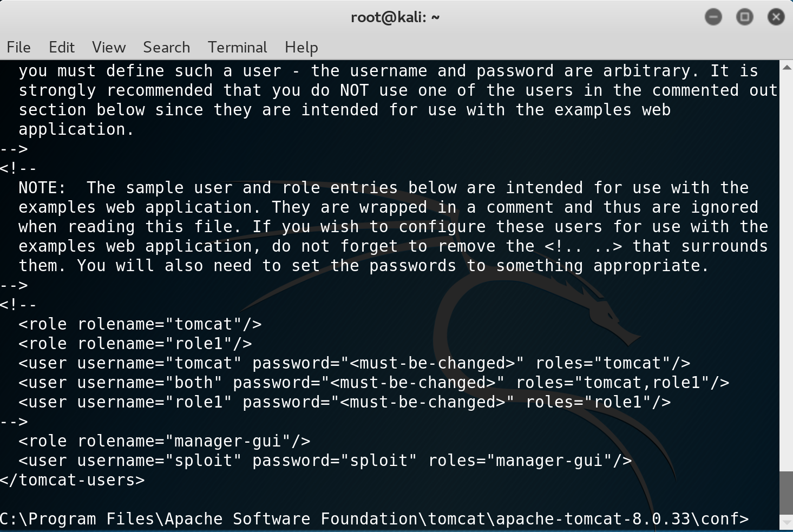
Task: Click the vertical scrollbar thumb
Action: pos(787,493)
